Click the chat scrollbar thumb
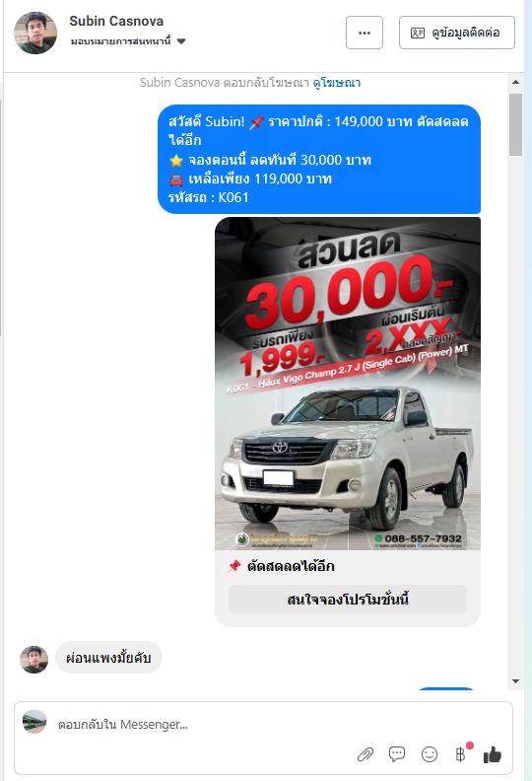 click(x=515, y=124)
